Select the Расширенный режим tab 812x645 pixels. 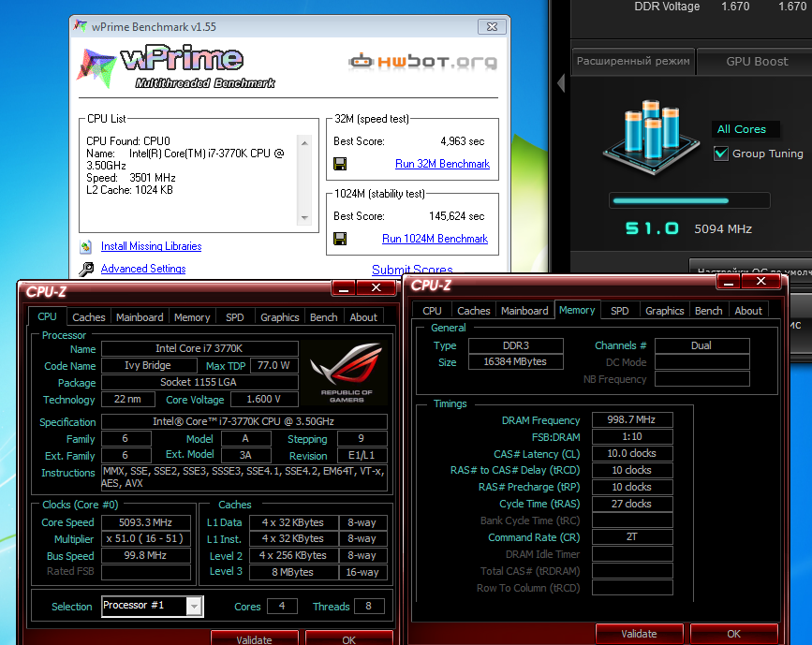point(633,61)
